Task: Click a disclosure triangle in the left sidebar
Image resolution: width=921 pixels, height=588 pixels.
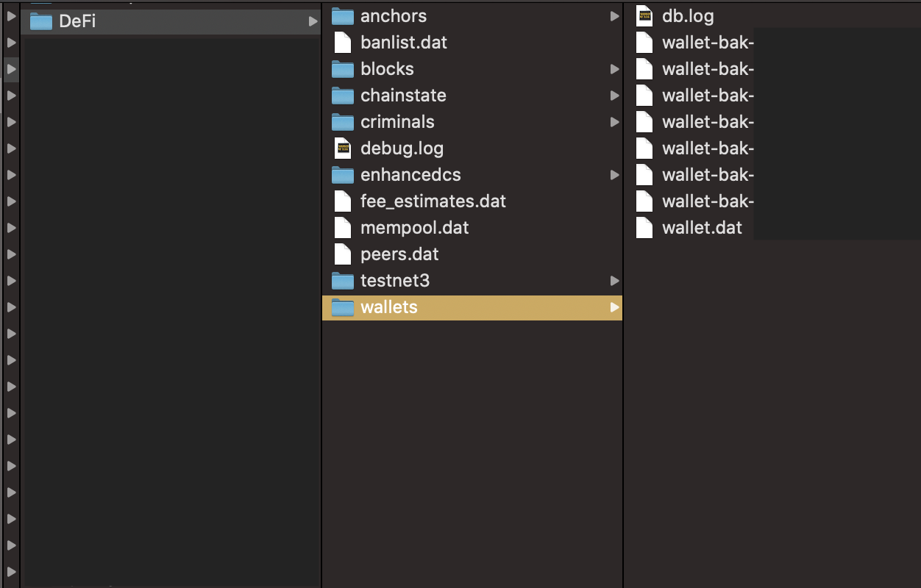Action: tap(10, 69)
